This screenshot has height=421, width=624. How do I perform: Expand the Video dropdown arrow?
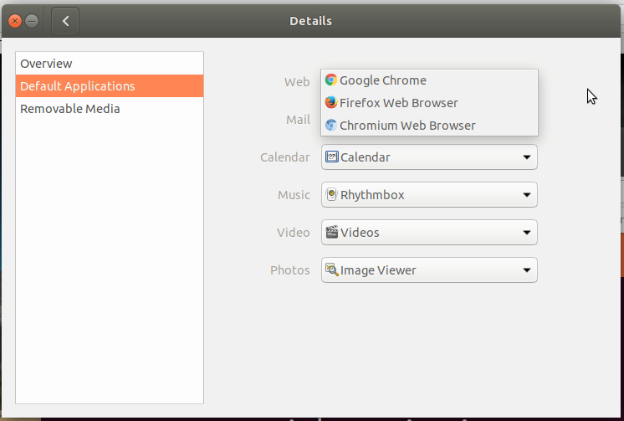526,232
